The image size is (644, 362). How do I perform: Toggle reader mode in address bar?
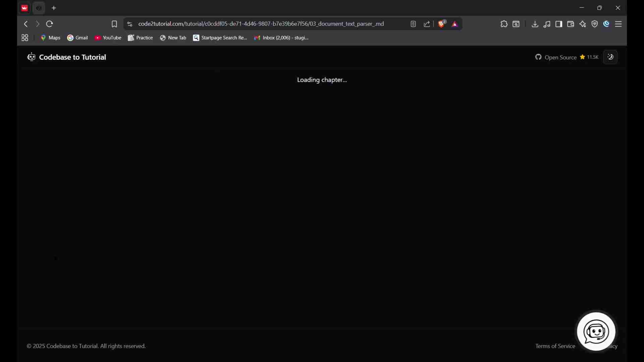tap(414, 24)
